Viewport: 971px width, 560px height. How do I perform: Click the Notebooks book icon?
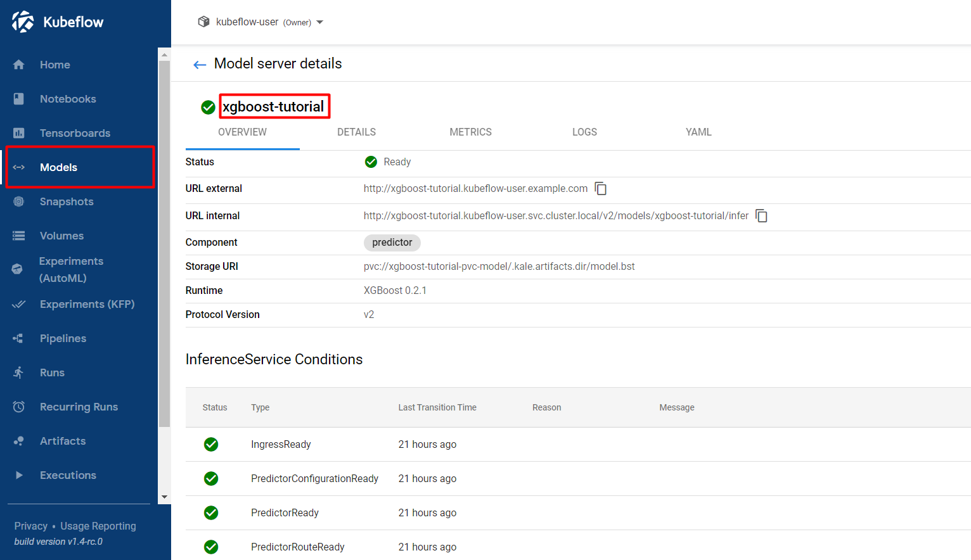[19, 99]
